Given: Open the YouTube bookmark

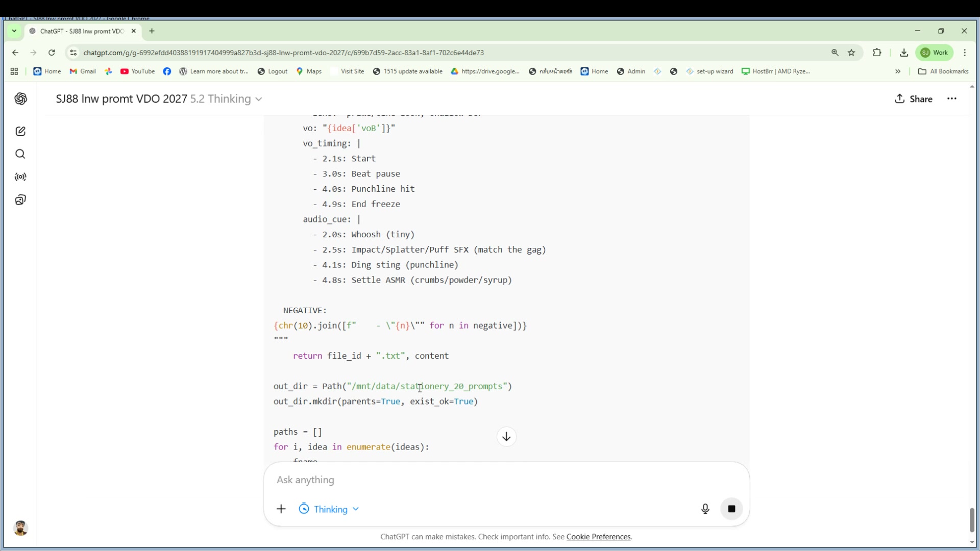Looking at the screenshot, I should pos(138,71).
